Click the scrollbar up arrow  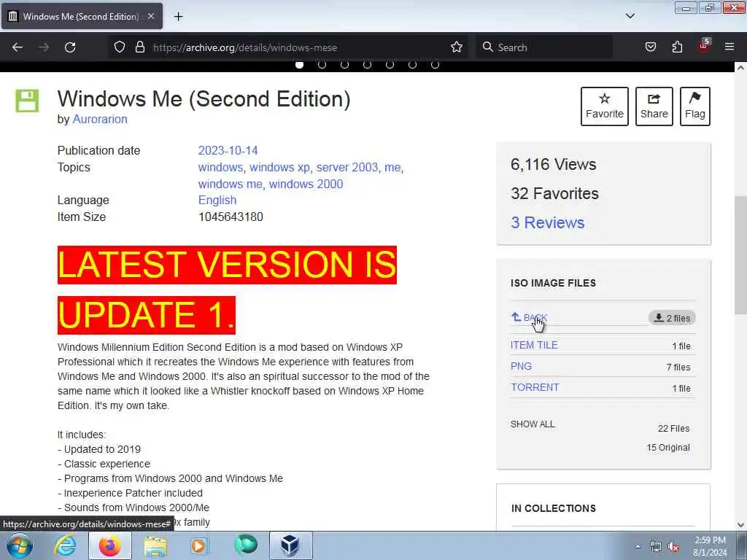point(740,68)
